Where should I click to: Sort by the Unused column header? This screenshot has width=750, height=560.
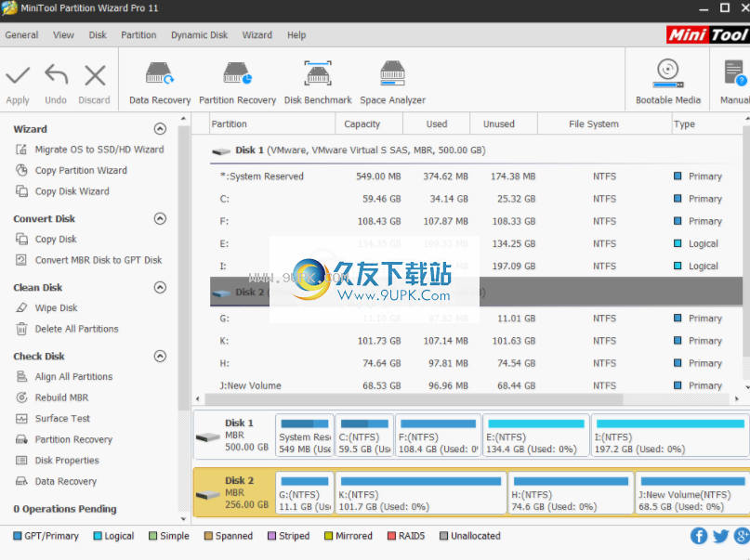click(503, 124)
